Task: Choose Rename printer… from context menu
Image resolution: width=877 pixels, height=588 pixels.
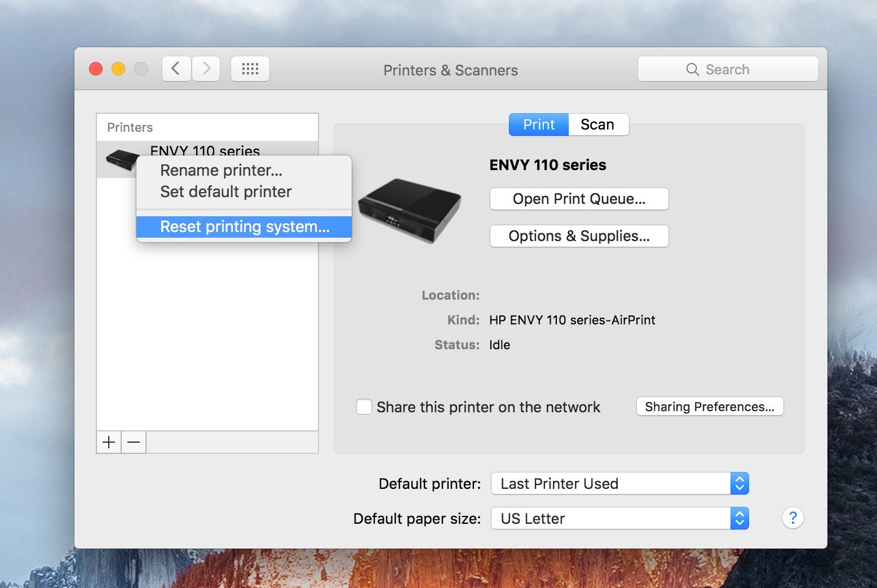Action: coord(244,170)
